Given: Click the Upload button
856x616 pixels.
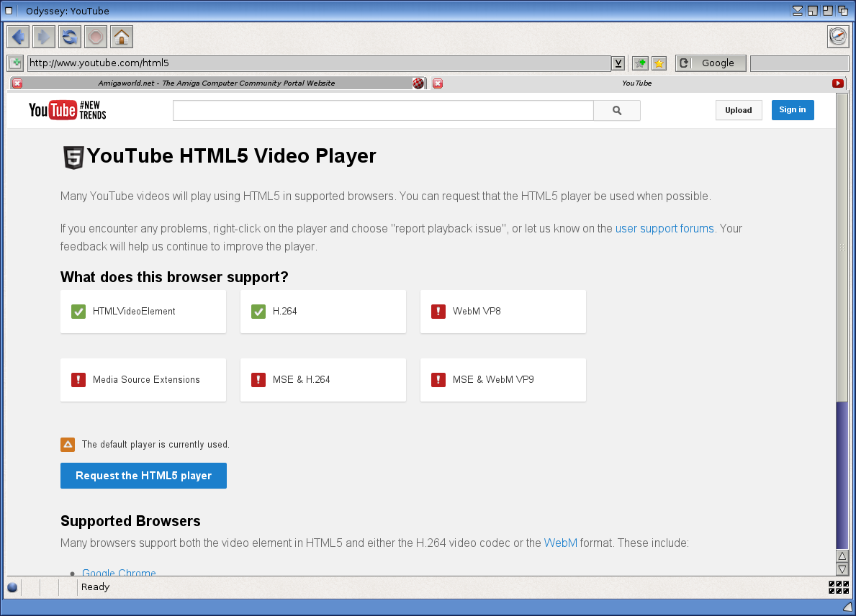Looking at the screenshot, I should click(739, 110).
